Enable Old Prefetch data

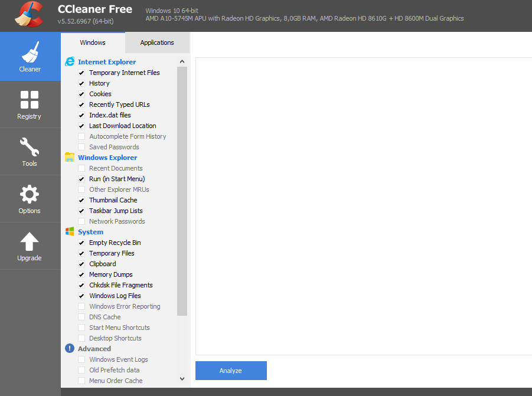click(x=81, y=370)
